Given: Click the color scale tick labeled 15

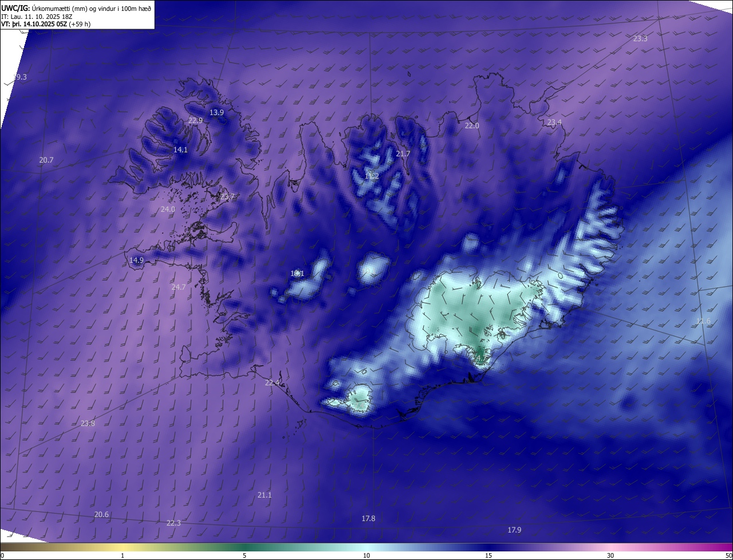Looking at the screenshot, I should (x=488, y=555).
